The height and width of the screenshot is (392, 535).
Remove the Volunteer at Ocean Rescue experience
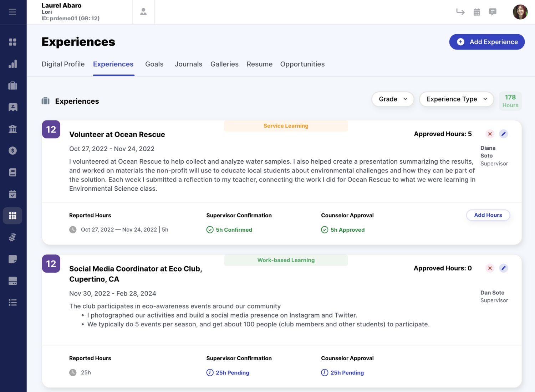click(490, 134)
